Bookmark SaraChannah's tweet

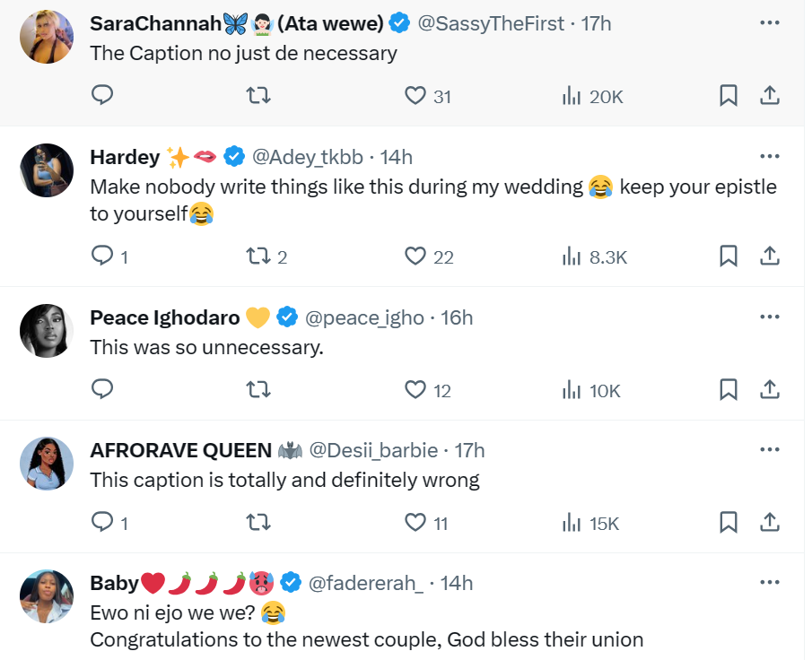(x=729, y=95)
